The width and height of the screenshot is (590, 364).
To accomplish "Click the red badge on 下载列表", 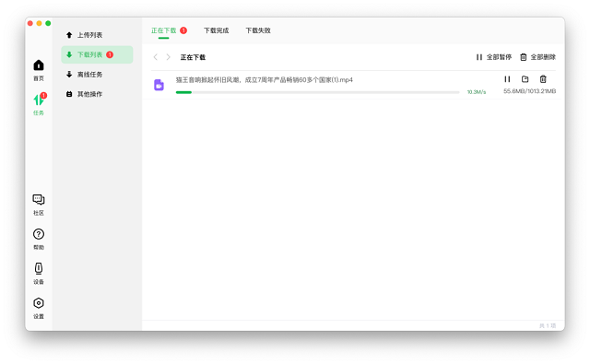I will (110, 54).
